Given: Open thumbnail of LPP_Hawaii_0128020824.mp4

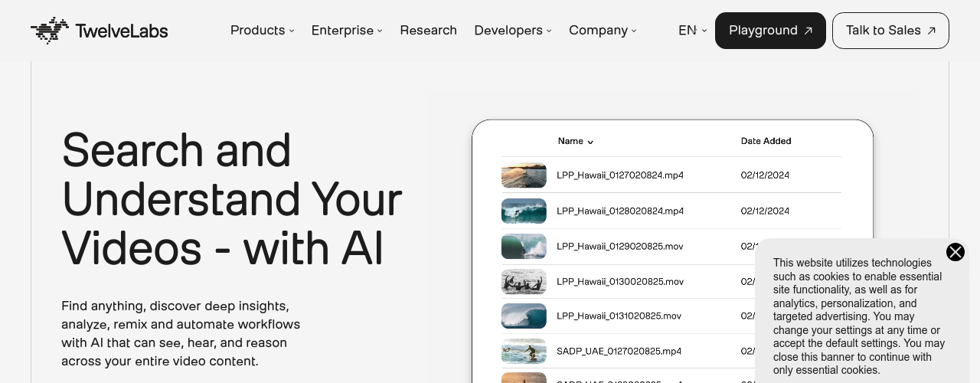Looking at the screenshot, I should (x=524, y=211).
